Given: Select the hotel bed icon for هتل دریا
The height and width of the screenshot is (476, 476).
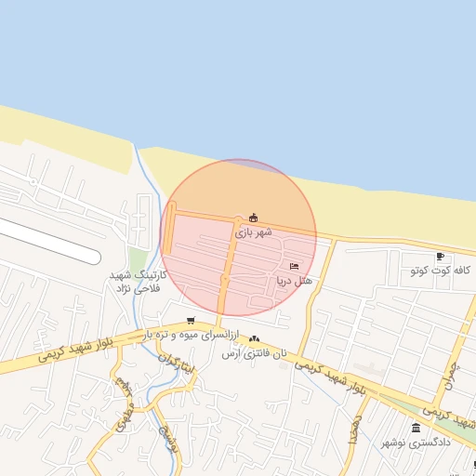Looking at the screenshot, I should pyautogui.click(x=294, y=266).
